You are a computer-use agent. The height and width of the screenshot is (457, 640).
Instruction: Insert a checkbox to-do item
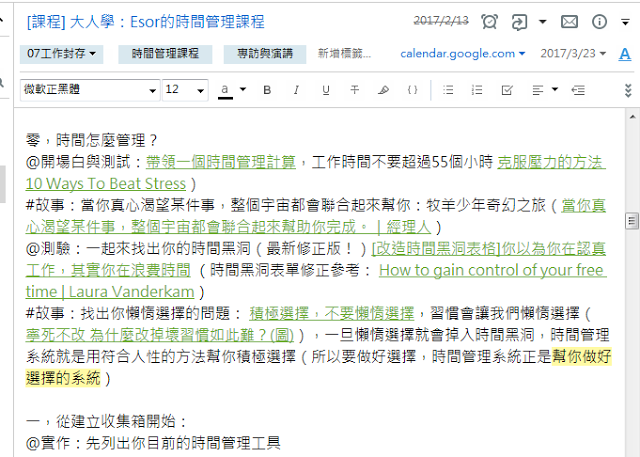[x=506, y=90]
